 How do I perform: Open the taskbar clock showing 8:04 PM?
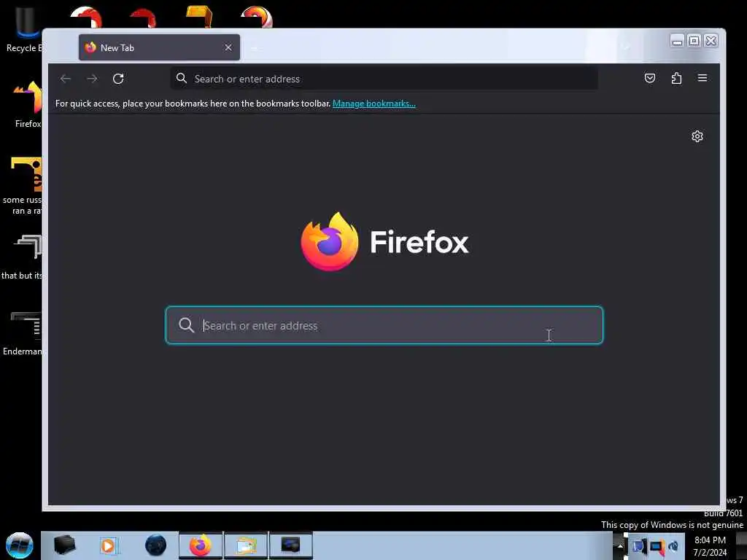point(710,546)
